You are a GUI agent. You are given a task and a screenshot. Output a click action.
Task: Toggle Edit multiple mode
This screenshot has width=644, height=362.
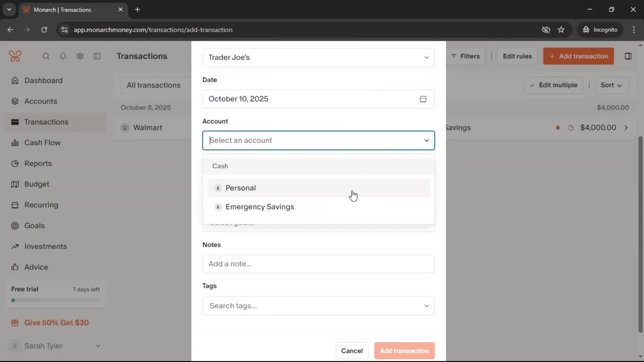pyautogui.click(x=553, y=85)
